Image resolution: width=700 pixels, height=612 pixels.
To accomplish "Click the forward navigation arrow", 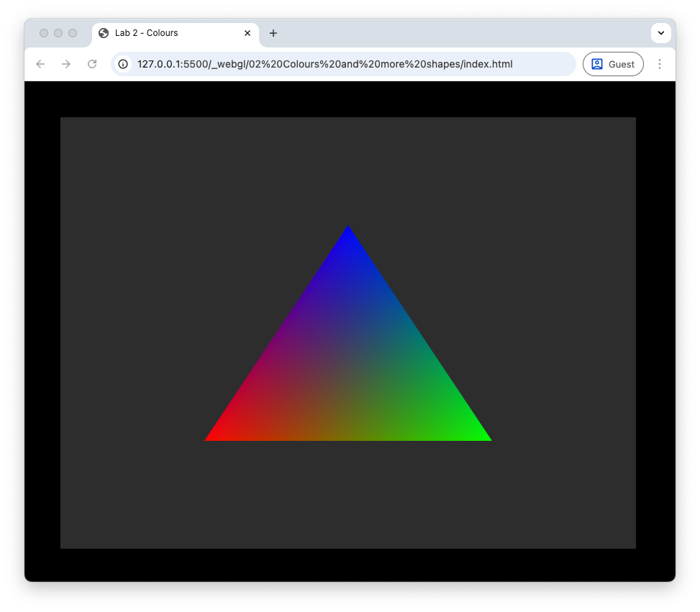I will pyautogui.click(x=66, y=64).
